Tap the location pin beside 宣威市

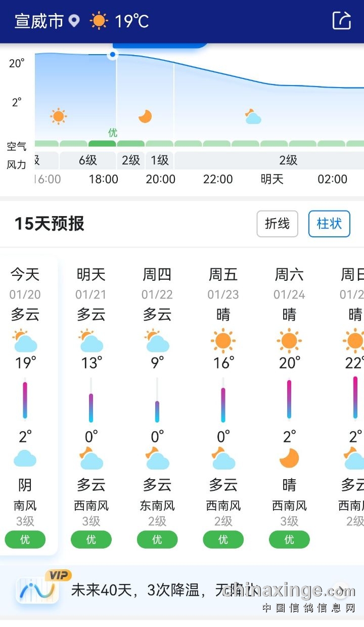click(x=74, y=21)
